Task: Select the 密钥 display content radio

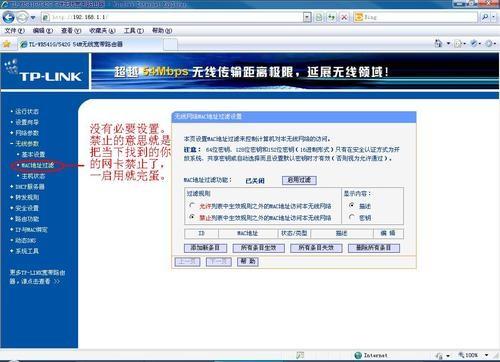Action: coord(351,217)
